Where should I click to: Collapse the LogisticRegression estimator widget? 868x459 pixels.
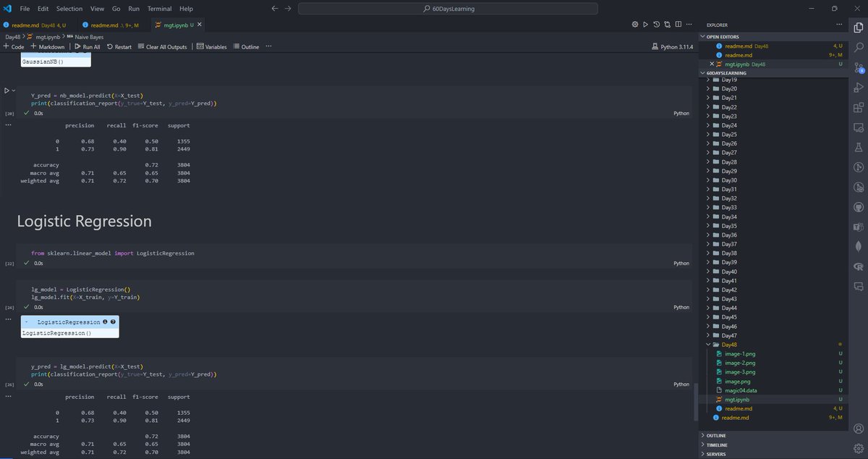coord(27,321)
